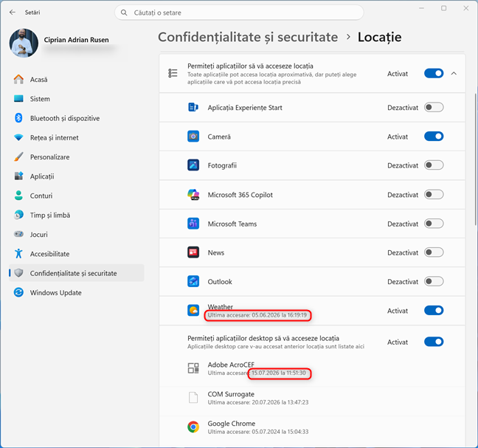
Task: Click the Conturi person icon
Action: pos(18,196)
